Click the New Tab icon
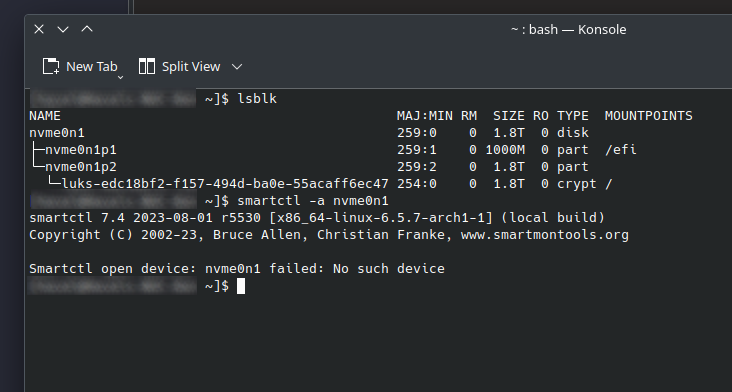 pyautogui.click(x=51, y=66)
